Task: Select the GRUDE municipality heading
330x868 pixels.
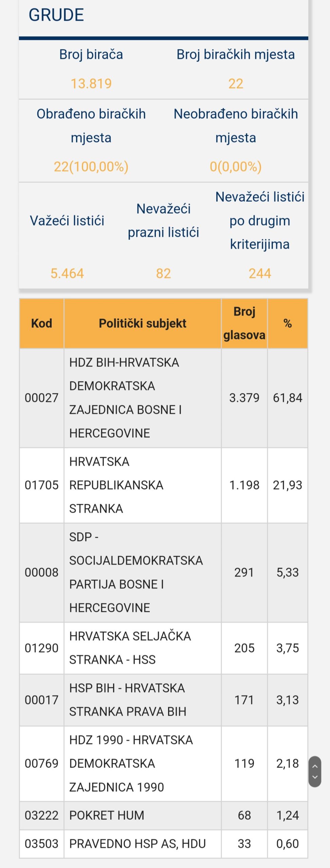Action: click(x=56, y=15)
